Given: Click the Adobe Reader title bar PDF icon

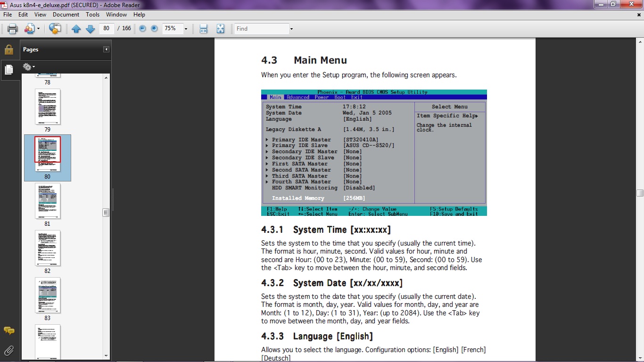Looking at the screenshot, I should 5,4.
